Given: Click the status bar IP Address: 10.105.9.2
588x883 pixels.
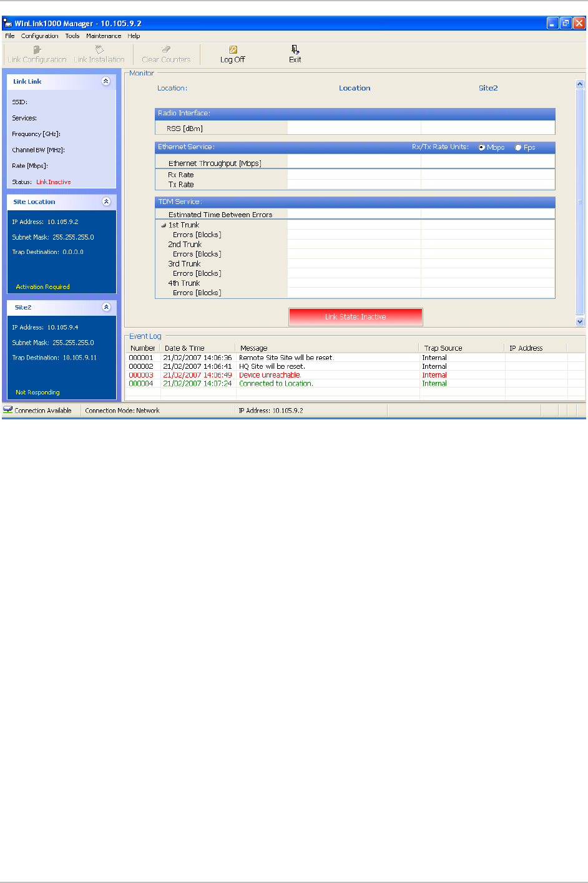Looking at the screenshot, I should pyautogui.click(x=271, y=411).
